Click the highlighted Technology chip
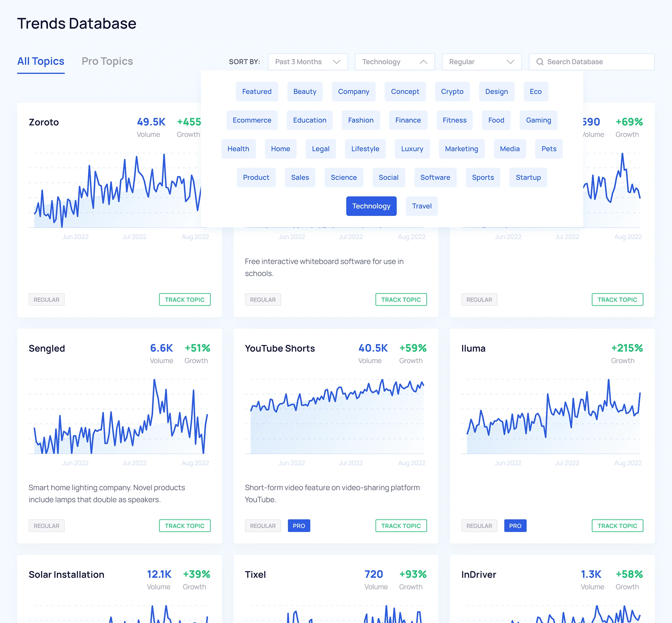 point(371,206)
